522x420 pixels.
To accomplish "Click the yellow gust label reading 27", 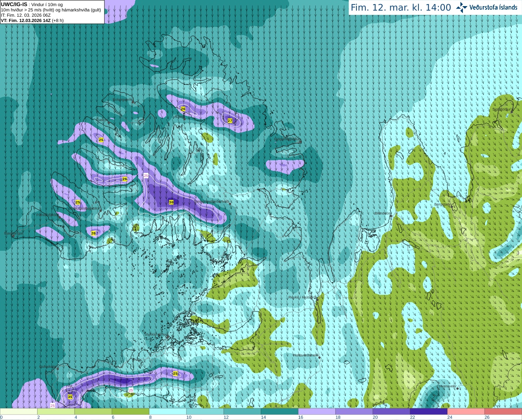I will [x=230, y=121].
